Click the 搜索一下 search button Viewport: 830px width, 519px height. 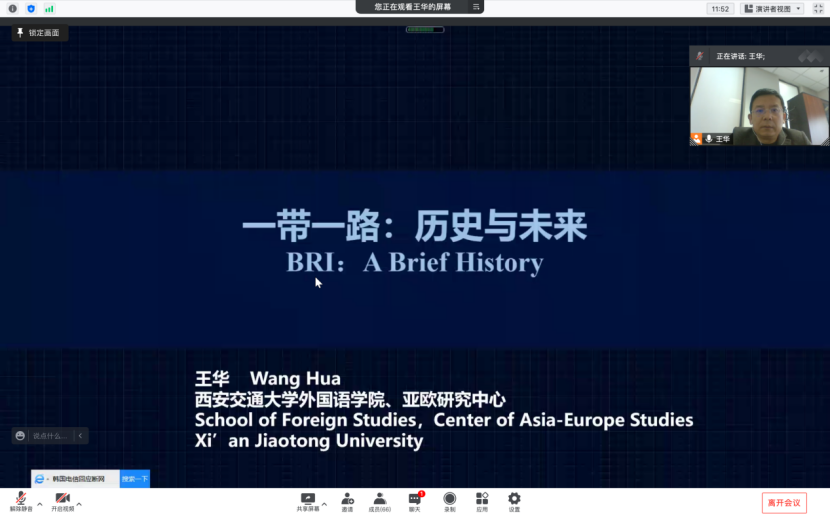(x=134, y=479)
